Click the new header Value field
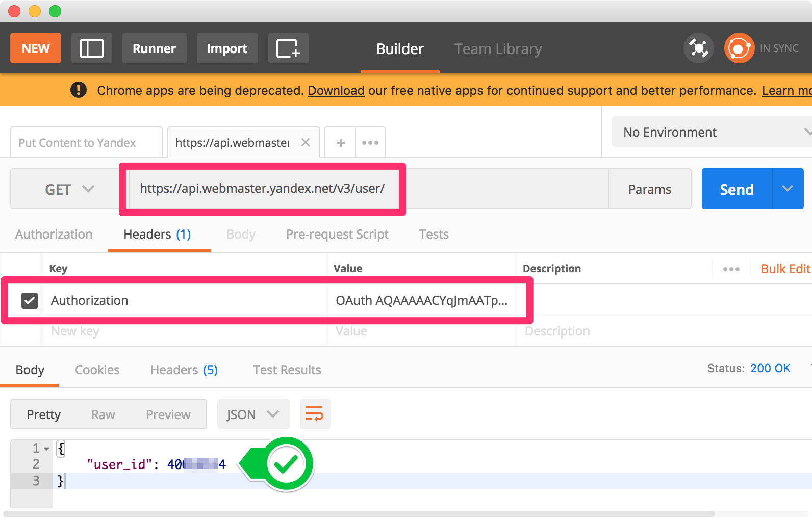Image resolution: width=812 pixels, height=520 pixels. [421, 331]
